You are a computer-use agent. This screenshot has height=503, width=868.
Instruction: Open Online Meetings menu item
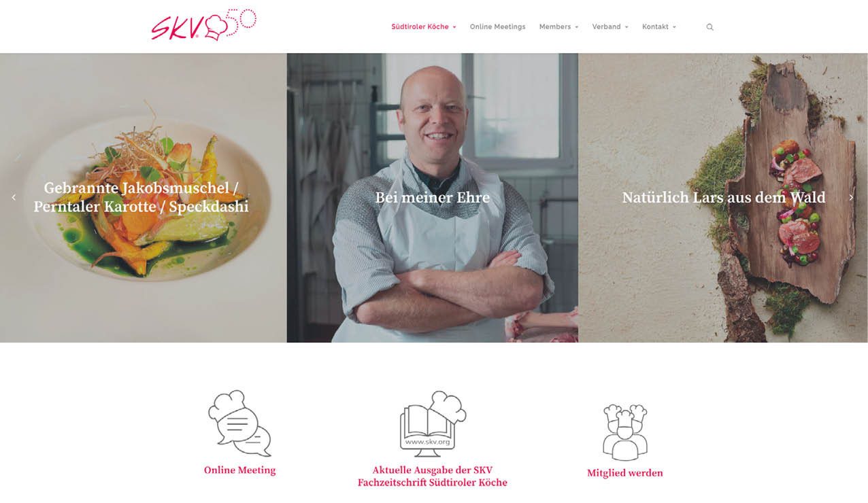point(497,27)
